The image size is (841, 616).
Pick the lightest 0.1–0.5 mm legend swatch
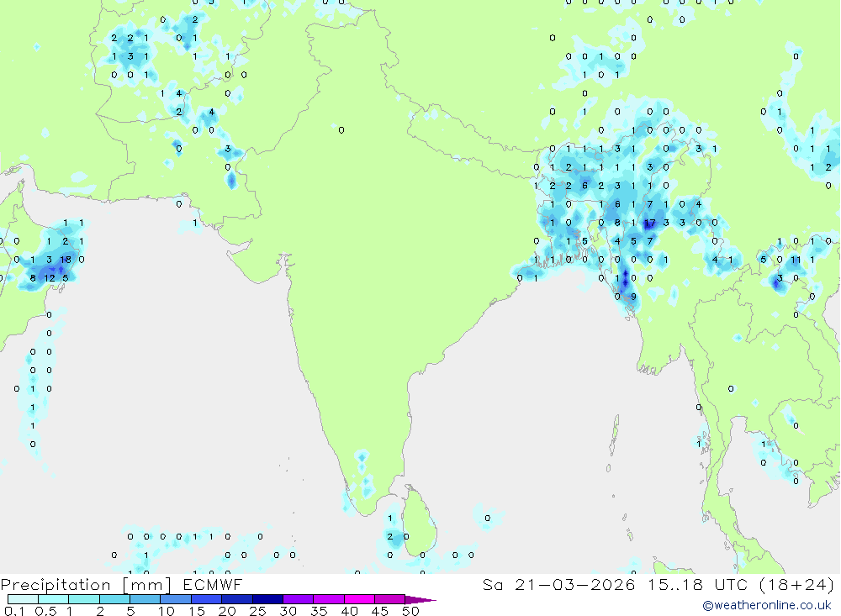[23, 599]
